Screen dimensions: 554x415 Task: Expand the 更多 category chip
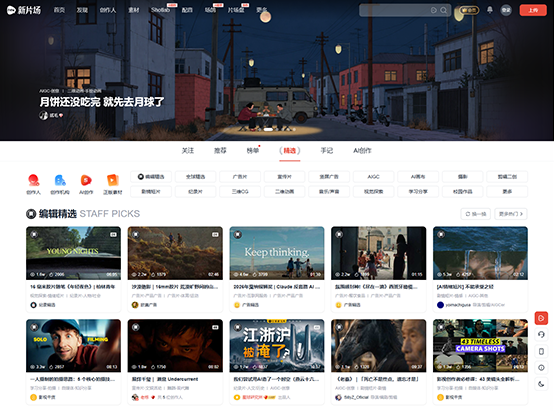(x=507, y=191)
